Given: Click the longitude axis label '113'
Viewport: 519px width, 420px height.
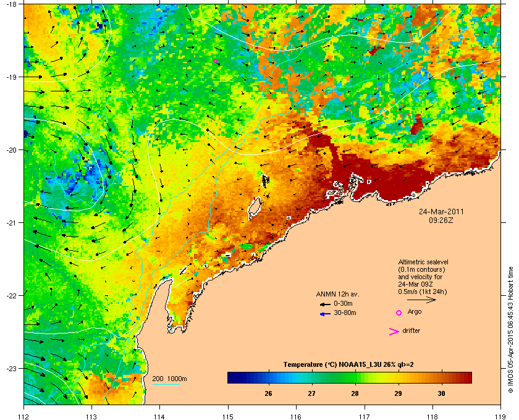Looking at the screenshot, I should [x=91, y=416].
